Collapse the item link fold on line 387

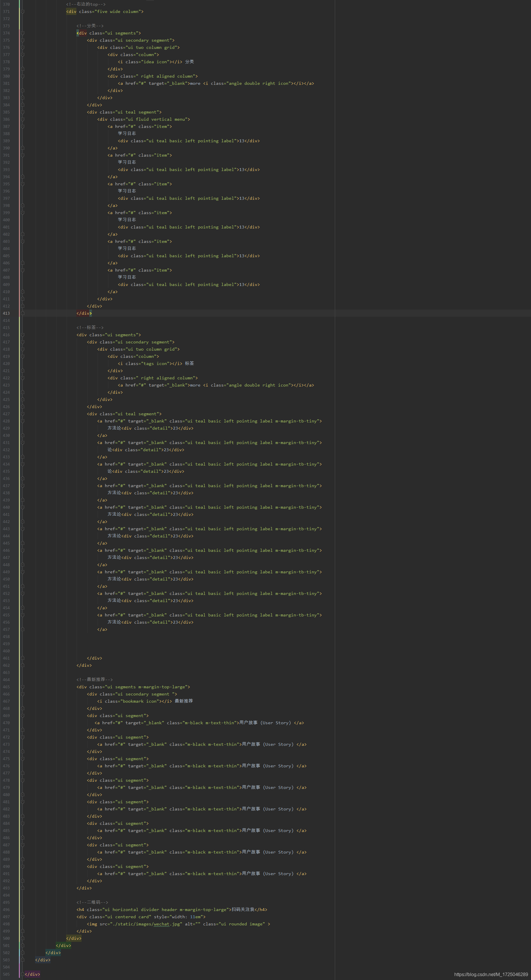22,127
